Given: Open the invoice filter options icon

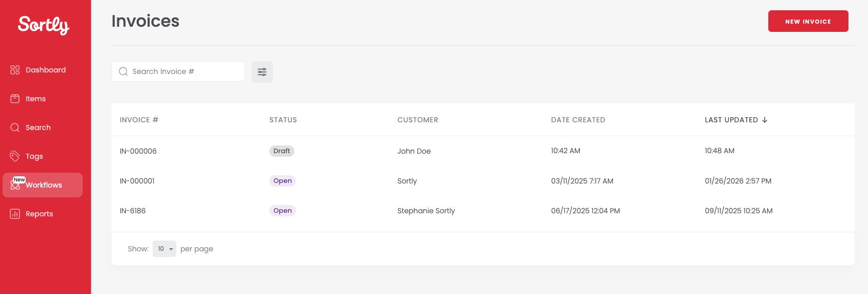Looking at the screenshot, I should (262, 72).
